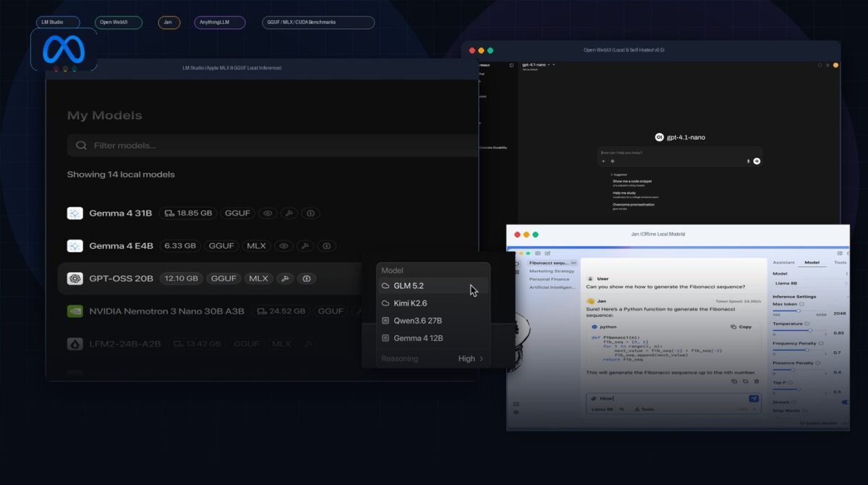868x485 pixels.
Task: Click the Copy button on the python code block
Action: coord(741,327)
